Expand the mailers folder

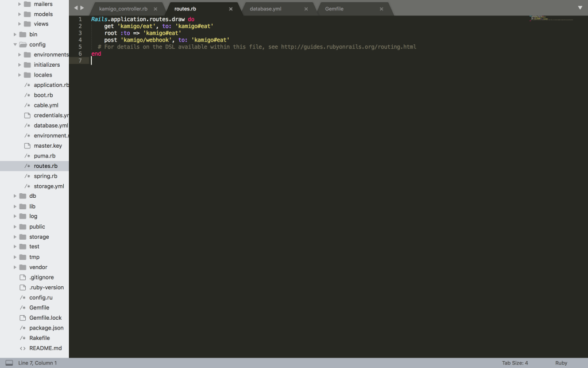tap(20, 4)
